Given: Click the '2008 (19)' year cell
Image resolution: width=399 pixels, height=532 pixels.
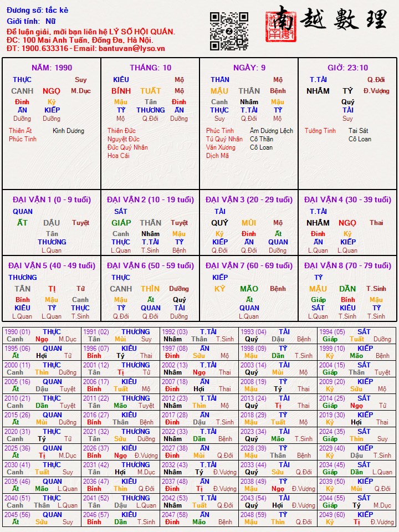Looking at the screenshot, I should pos(278,386).
